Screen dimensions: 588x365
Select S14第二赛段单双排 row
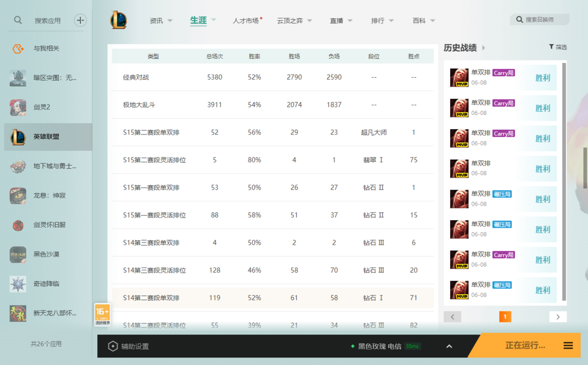point(273,298)
